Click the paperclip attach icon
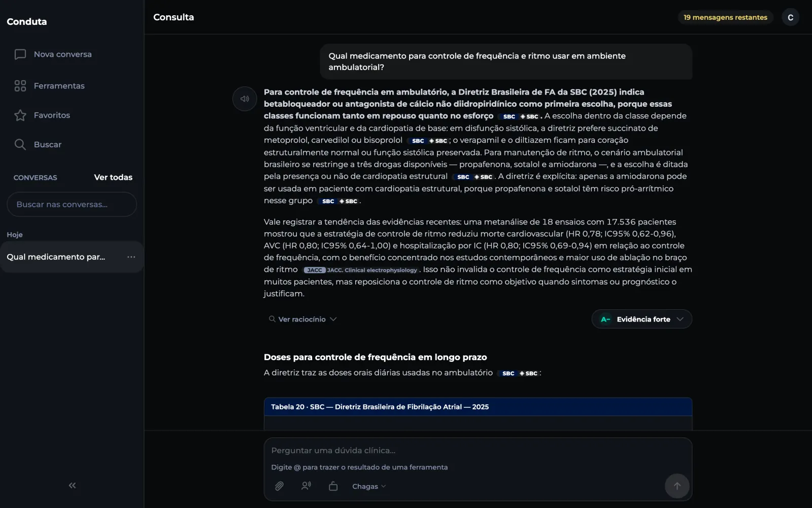Image resolution: width=812 pixels, height=508 pixels. (x=279, y=486)
